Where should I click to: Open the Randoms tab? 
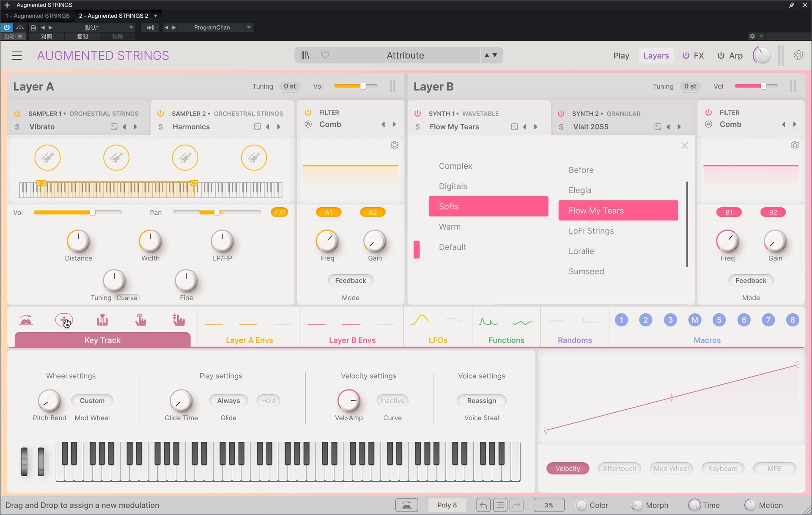point(575,340)
